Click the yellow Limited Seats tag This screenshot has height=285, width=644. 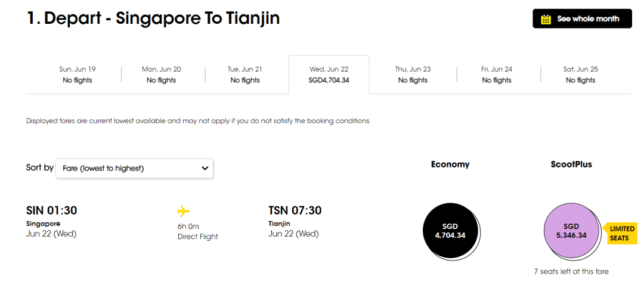point(622,233)
